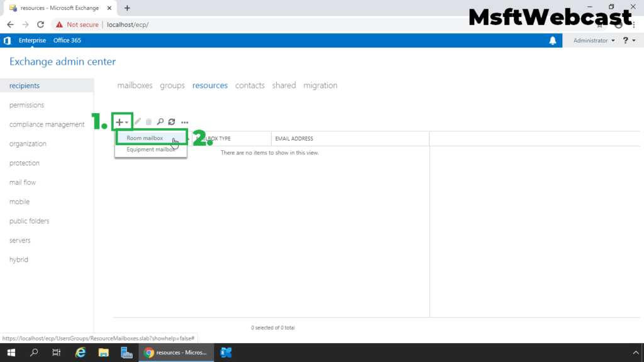The width and height of the screenshot is (644, 362).
Task: Open the help question mark dropdown
Action: (629, 40)
